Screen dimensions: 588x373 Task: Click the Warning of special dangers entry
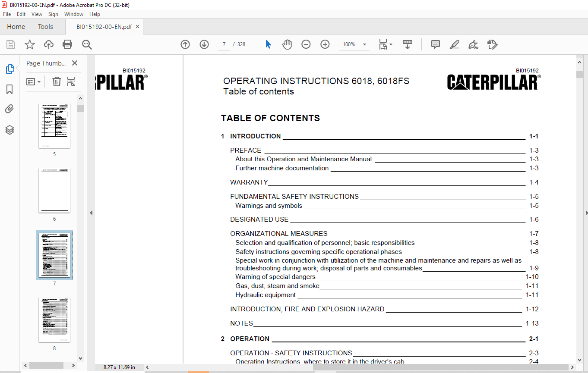387,277
